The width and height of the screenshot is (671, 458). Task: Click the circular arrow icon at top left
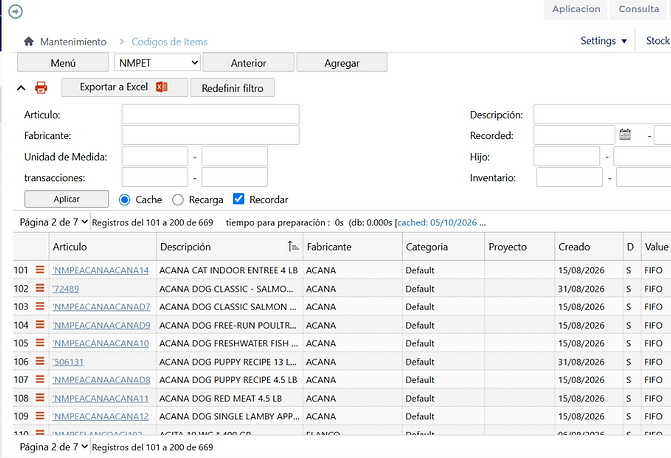[15, 11]
